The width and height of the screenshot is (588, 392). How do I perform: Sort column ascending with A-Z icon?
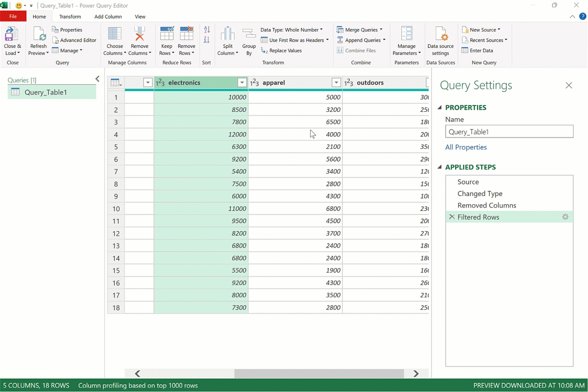point(207,30)
